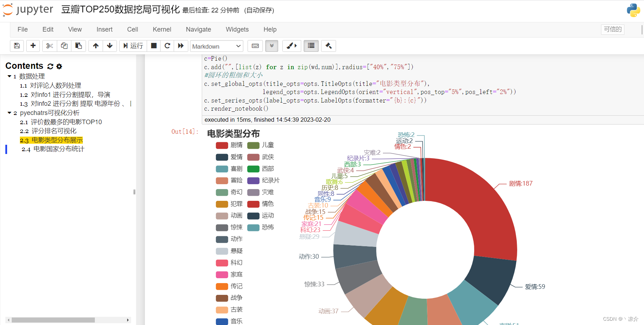The width and height of the screenshot is (644, 325).
Task: Click the Out[14] output prompt
Action: click(x=184, y=132)
